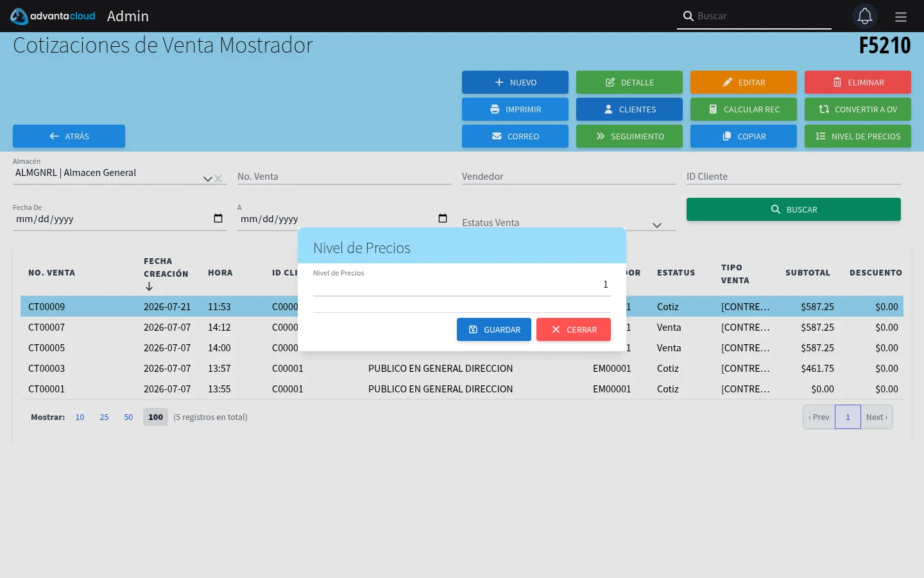
Task: Open the calendar icon in the 'A' date field
Action: point(443,218)
